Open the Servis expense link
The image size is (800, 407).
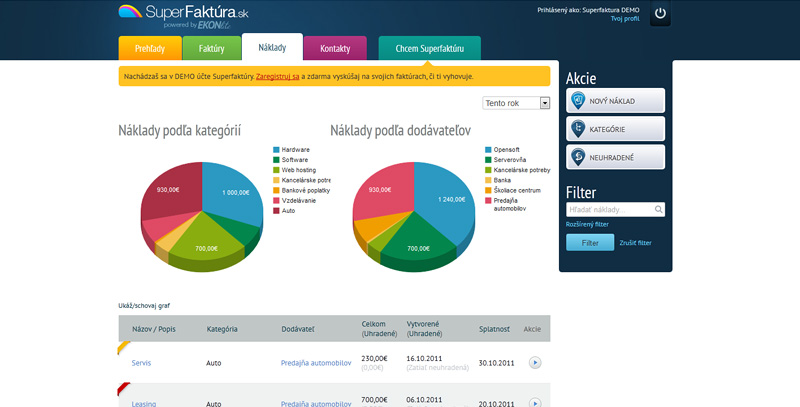141,363
